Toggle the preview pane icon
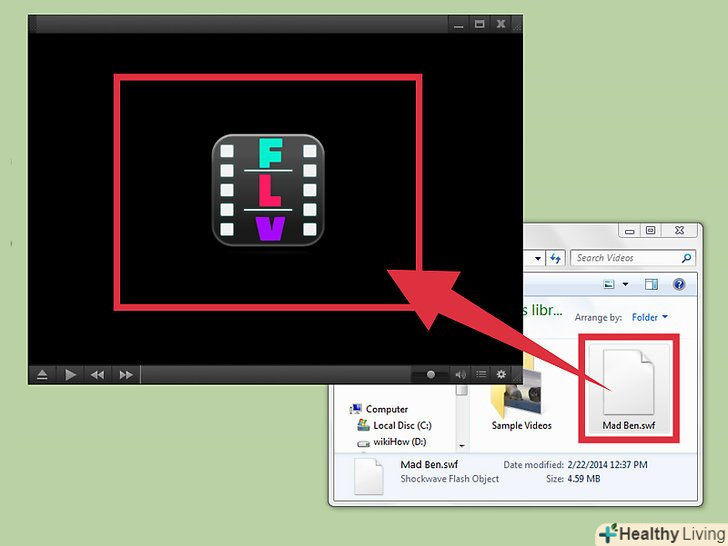The height and width of the screenshot is (546, 728). (x=651, y=284)
